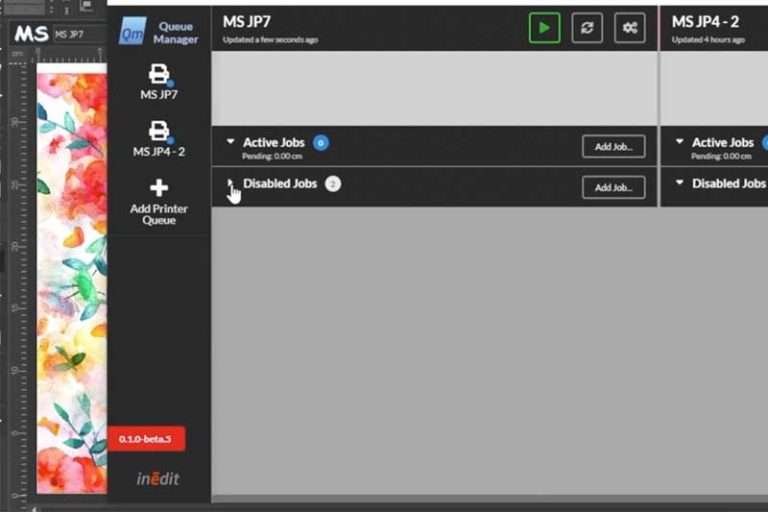768x512 pixels.
Task: Click the MS JP7 name field beside MS logo
Action: (x=79, y=34)
